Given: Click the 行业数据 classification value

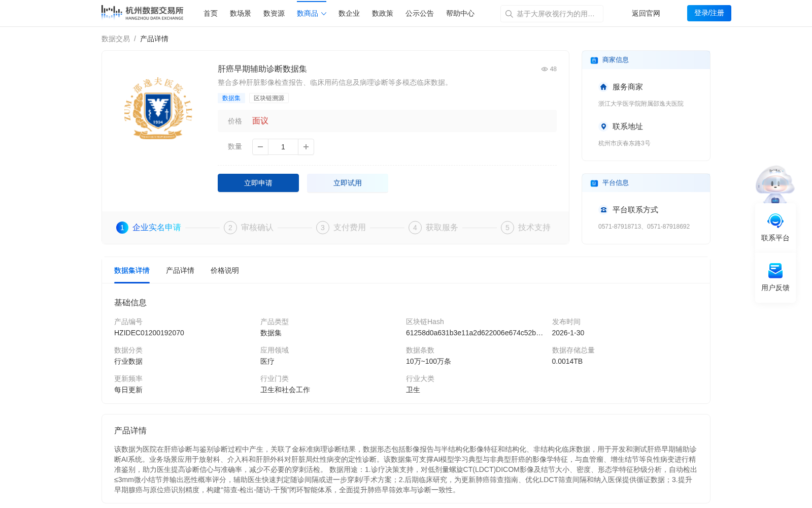Looking at the screenshot, I should tap(128, 361).
